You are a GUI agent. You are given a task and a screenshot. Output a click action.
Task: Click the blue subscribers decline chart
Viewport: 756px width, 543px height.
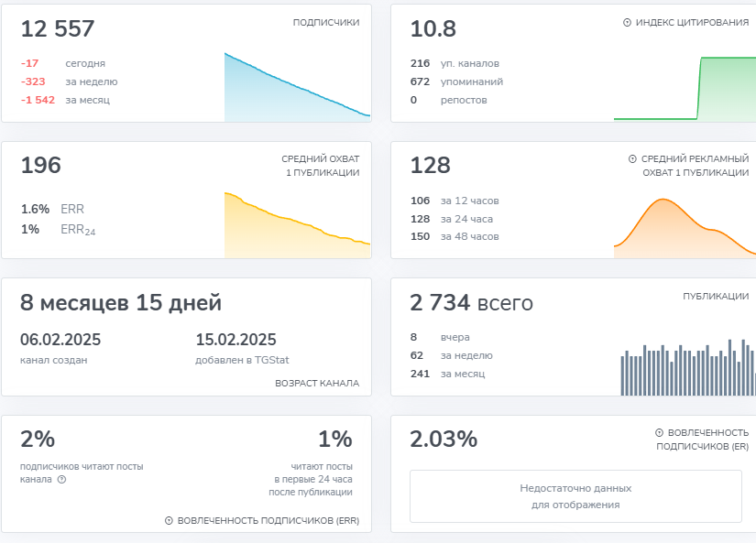coord(297,89)
